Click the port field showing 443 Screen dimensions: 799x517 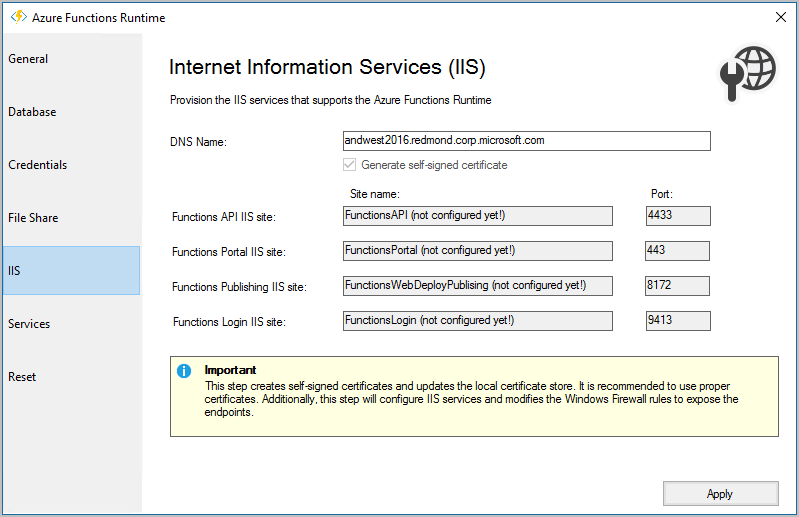click(x=677, y=251)
